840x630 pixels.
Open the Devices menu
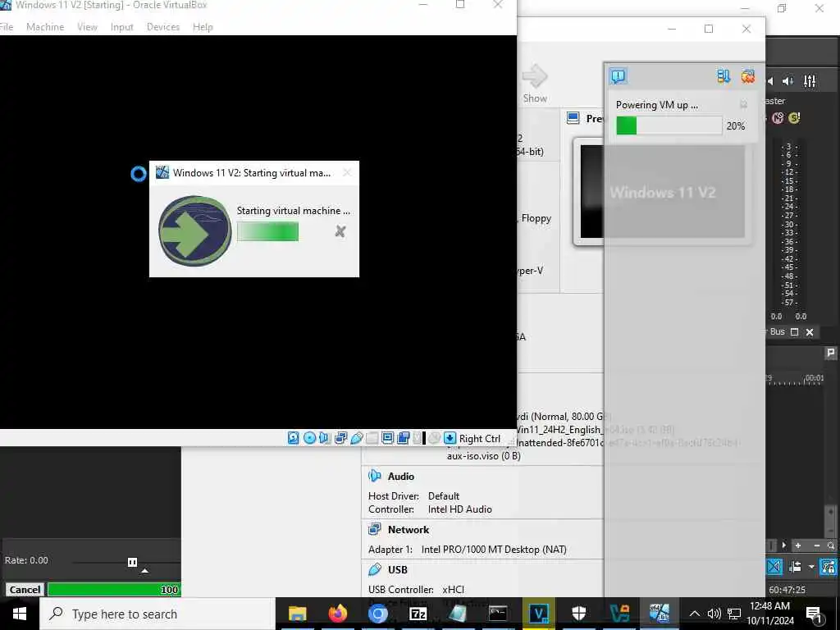[x=163, y=27]
